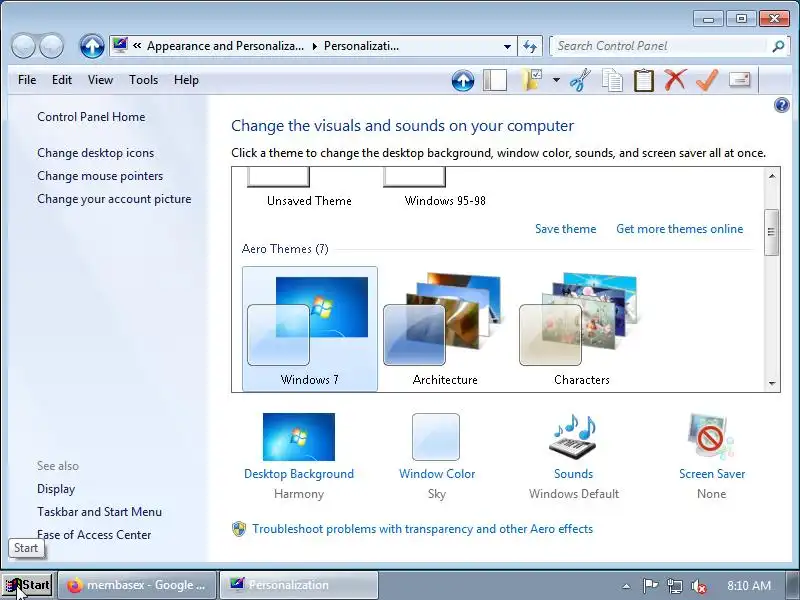Click the scissors Cut toolbar icon
Image resolution: width=800 pixels, height=600 pixels.
click(x=580, y=80)
